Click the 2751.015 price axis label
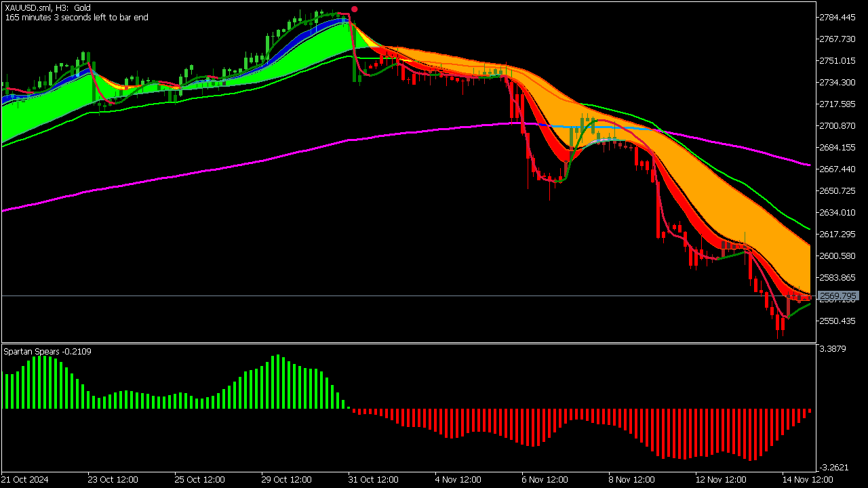 (838, 60)
